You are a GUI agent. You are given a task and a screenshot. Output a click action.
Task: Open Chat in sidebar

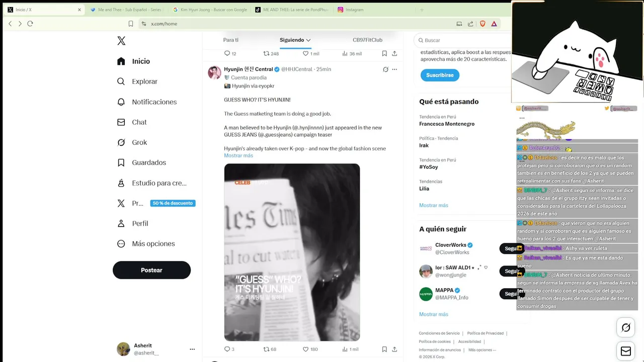pos(132,122)
